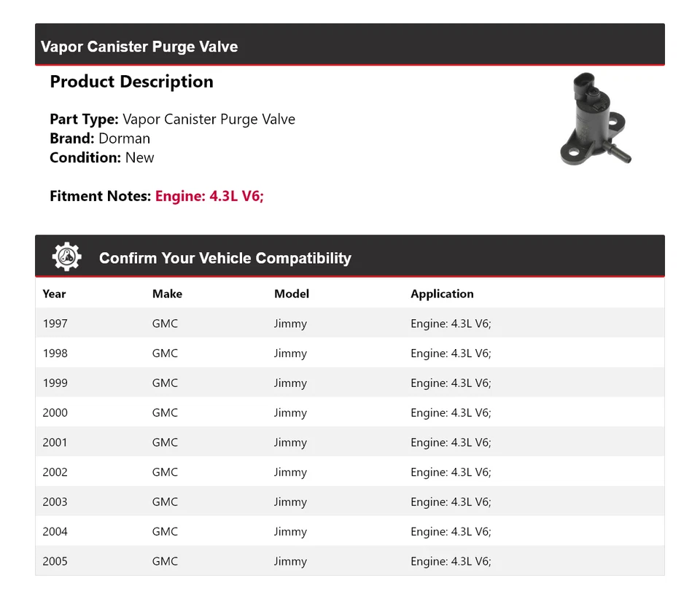
Task: Click the 2001 row engine application
Action: (x=451, y=442)
